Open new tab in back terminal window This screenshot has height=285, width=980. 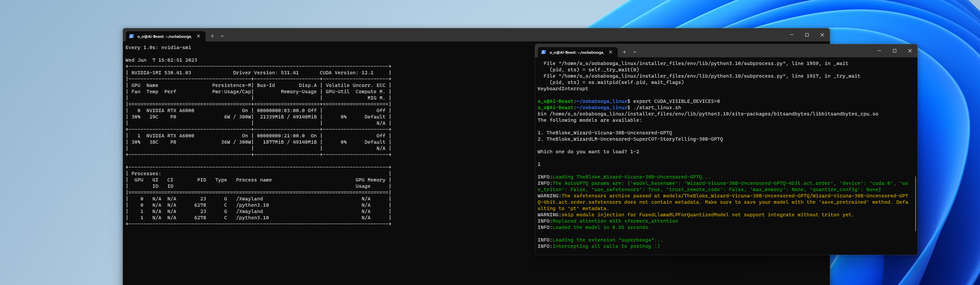coord(212,36)
